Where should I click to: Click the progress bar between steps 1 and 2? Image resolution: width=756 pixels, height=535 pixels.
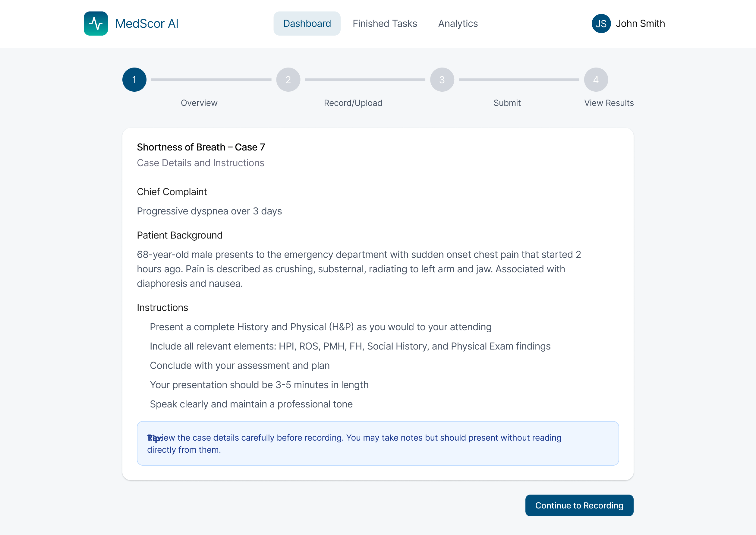click(211, 79)
